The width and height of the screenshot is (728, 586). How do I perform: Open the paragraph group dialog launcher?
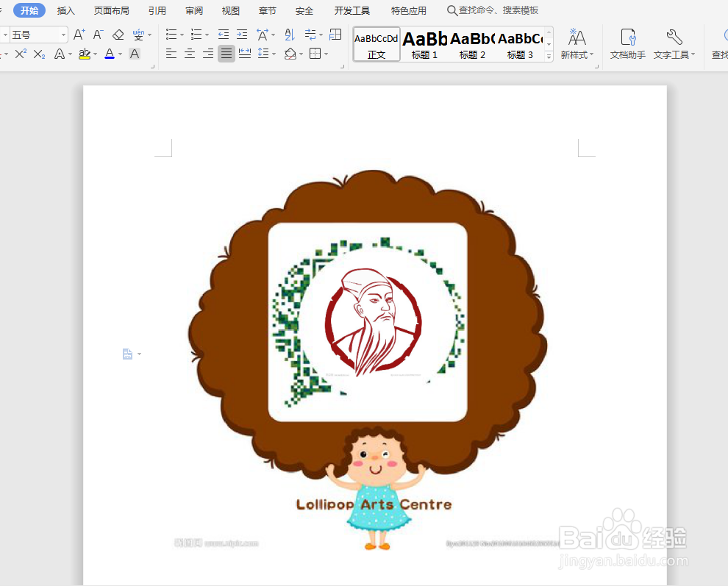click(x=343, y=67)
